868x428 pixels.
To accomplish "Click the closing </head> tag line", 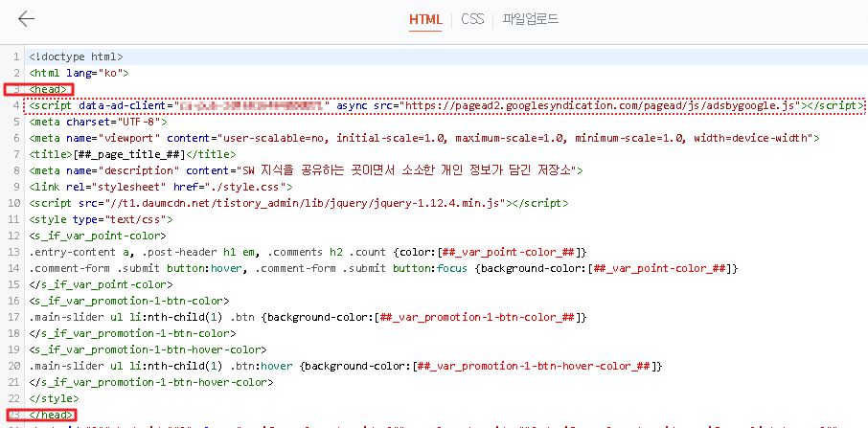I will [52, 415].
